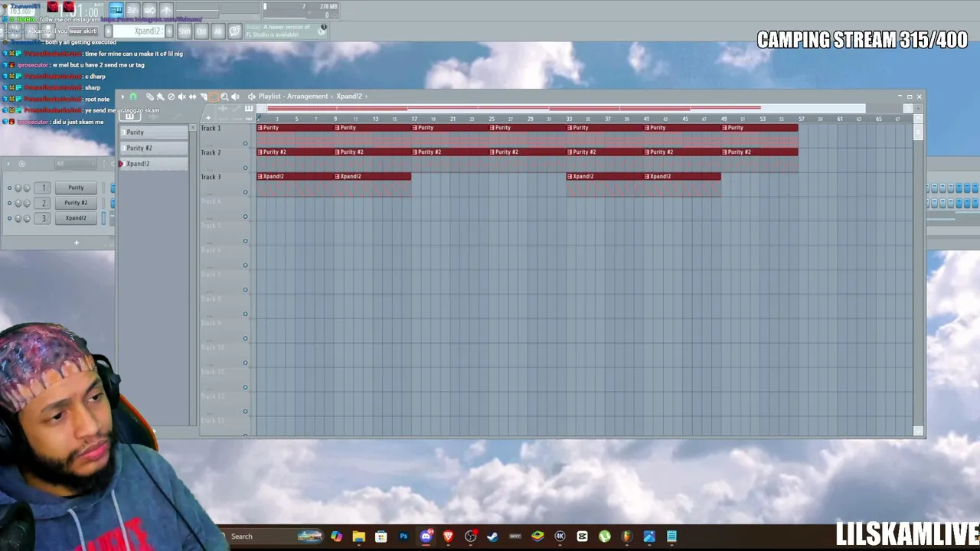Open OBS Studio from the taskbar

click(x=470, y=536)
